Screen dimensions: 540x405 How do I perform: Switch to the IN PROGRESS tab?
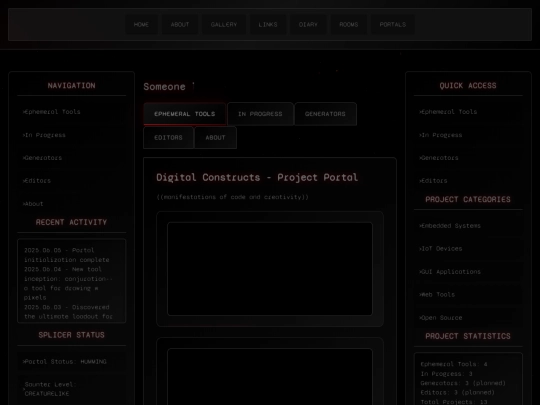coord(260,114)
